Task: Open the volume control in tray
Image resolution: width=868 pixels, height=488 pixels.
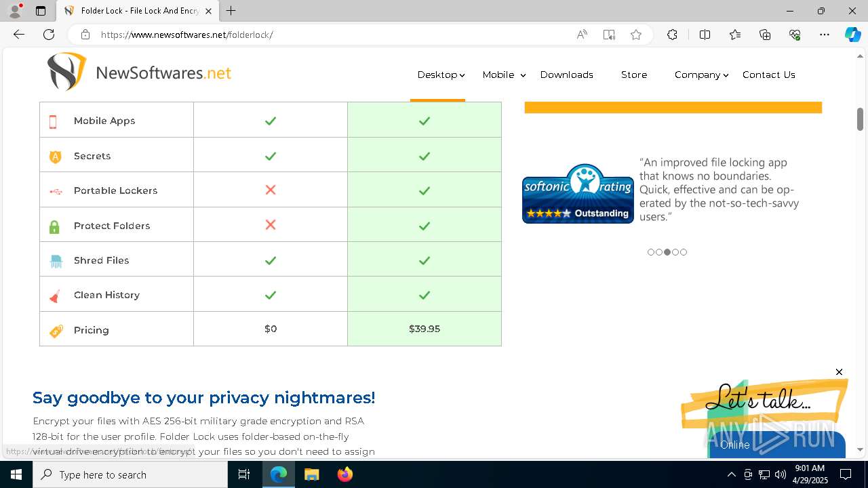Action: tap(781, 474)
